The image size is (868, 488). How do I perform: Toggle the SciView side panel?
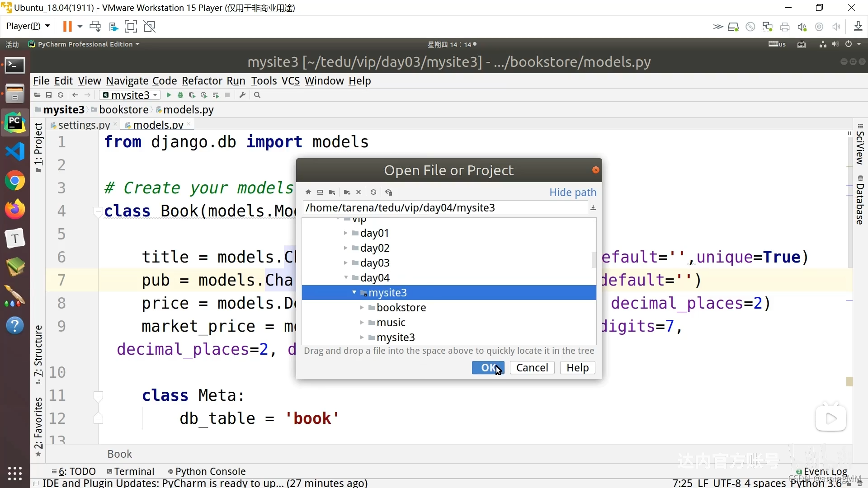tap(860, 145)
